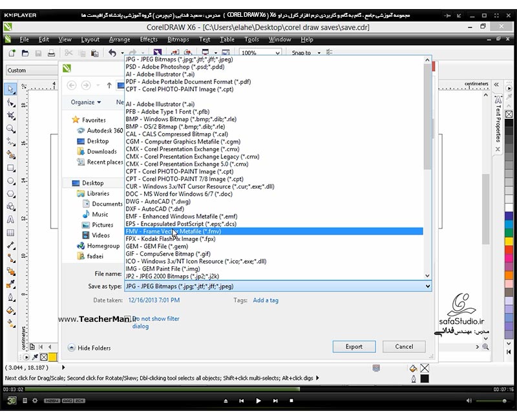Select GIF - CompuServe Bitmap format

coord(273,254)
